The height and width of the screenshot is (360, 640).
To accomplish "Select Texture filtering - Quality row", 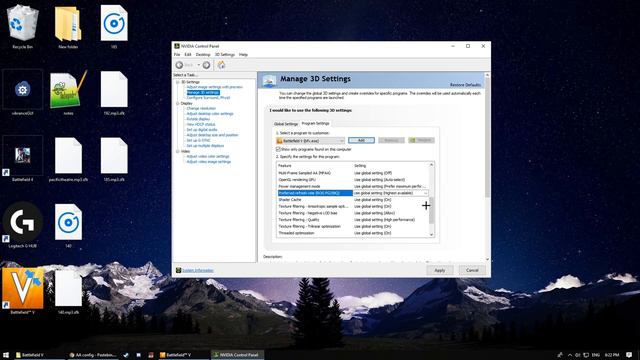I will pyautogui.click(x=352, y=220).
